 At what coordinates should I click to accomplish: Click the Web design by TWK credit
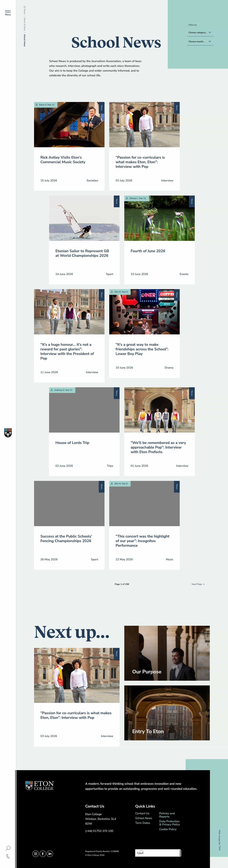coord(219,840)
